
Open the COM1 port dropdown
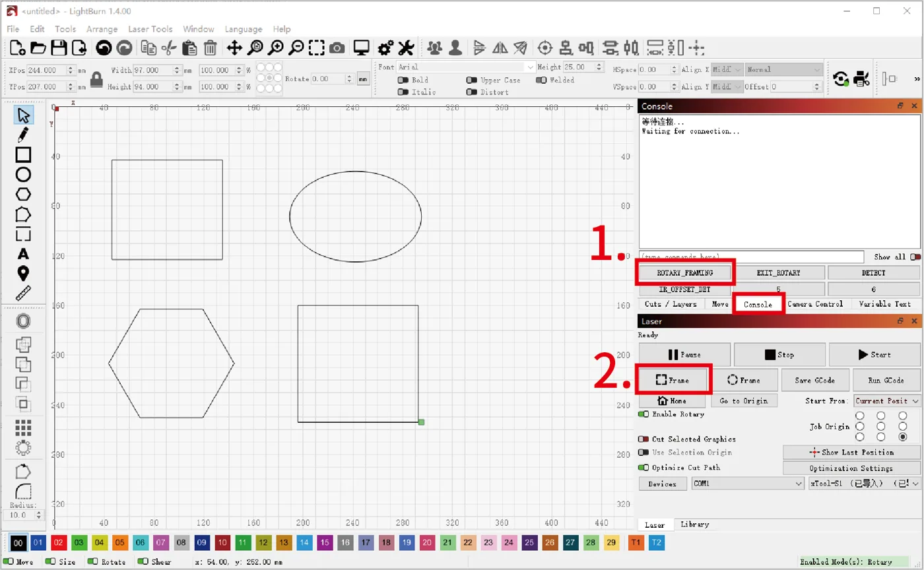(748, 484)
